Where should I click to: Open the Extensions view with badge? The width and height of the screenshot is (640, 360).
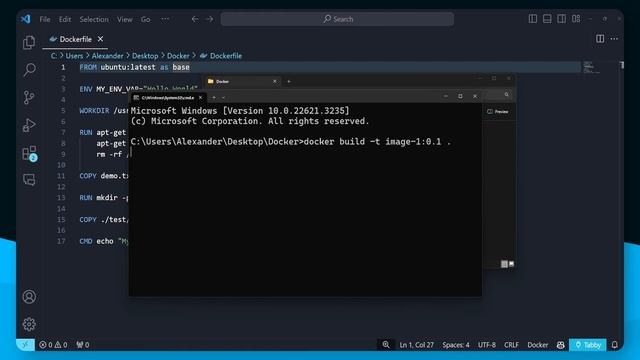pyautogui.click(x=29, y=153)
